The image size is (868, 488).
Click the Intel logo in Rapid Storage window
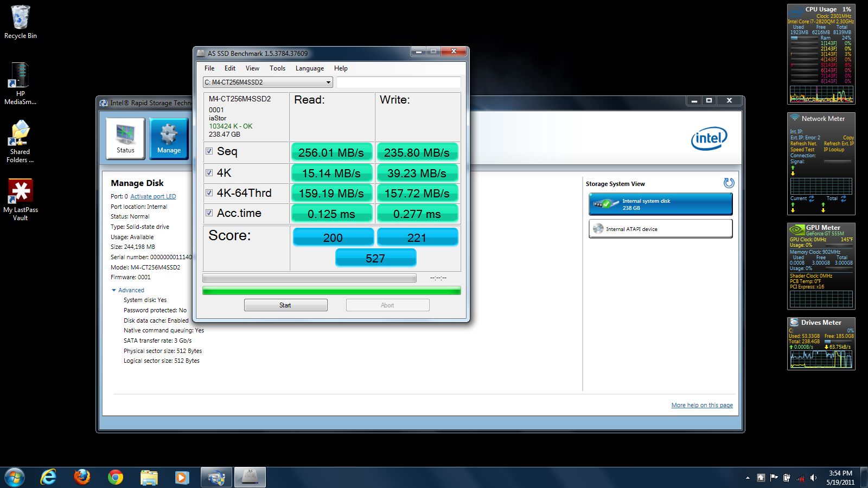pyautogui.click(x=709, y=139)
